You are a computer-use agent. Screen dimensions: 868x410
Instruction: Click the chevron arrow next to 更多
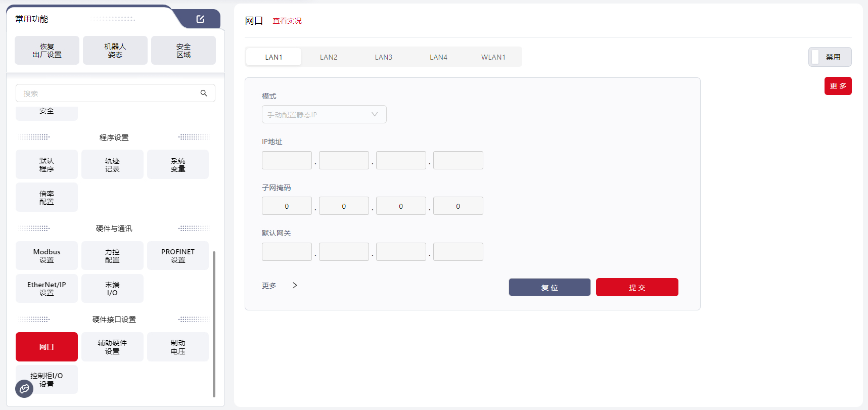click(x=295, y=286)
